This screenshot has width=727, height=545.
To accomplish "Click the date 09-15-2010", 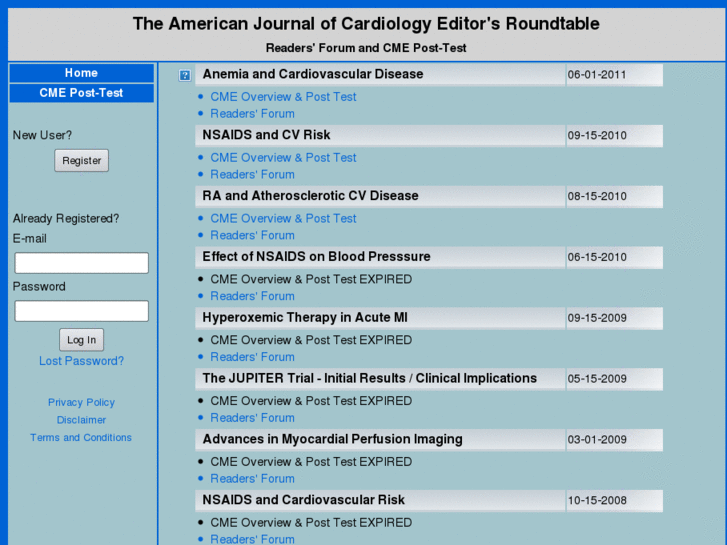I will coord(597,135).
